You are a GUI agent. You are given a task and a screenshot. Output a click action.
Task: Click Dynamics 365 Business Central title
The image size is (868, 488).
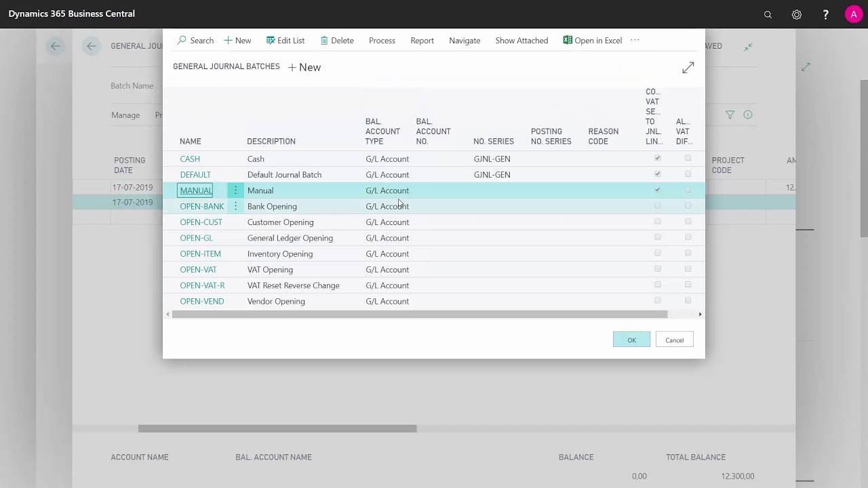[71, 14]
